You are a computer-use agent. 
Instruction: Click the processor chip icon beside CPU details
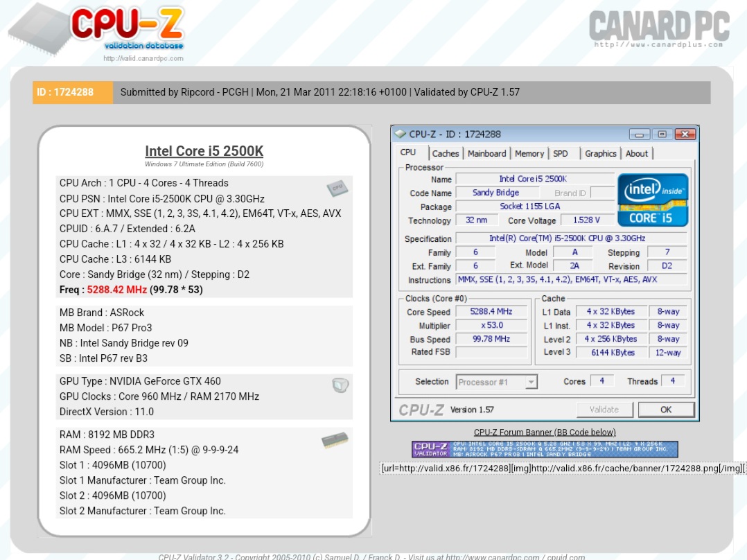pos(339,187)
